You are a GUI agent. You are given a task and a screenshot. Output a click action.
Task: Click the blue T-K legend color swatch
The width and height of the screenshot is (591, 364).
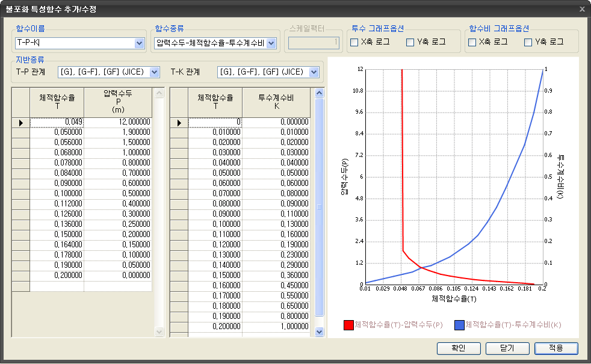pyautogui.click(x=459, y=325)
